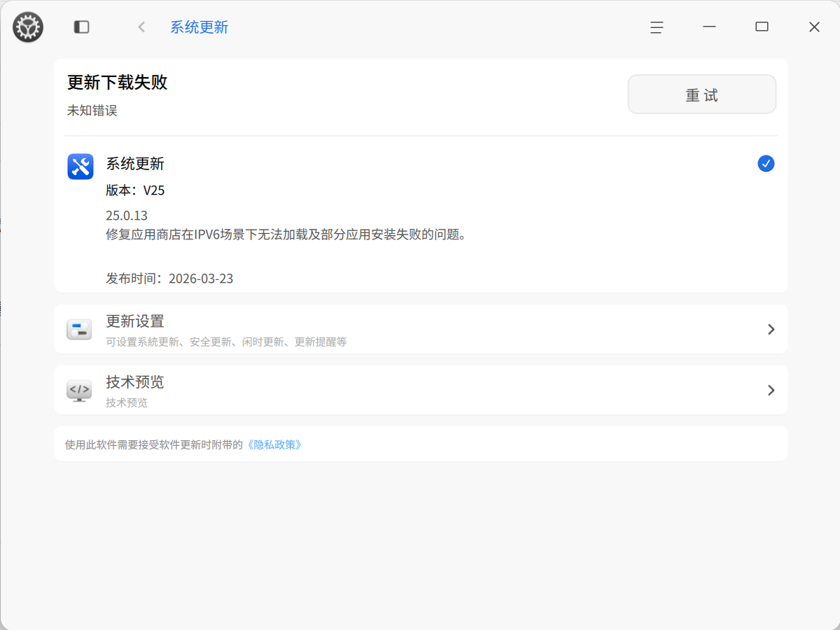The image size is (840, 630).
Task: Maximize the window
Action: click(x=762, y=27)
